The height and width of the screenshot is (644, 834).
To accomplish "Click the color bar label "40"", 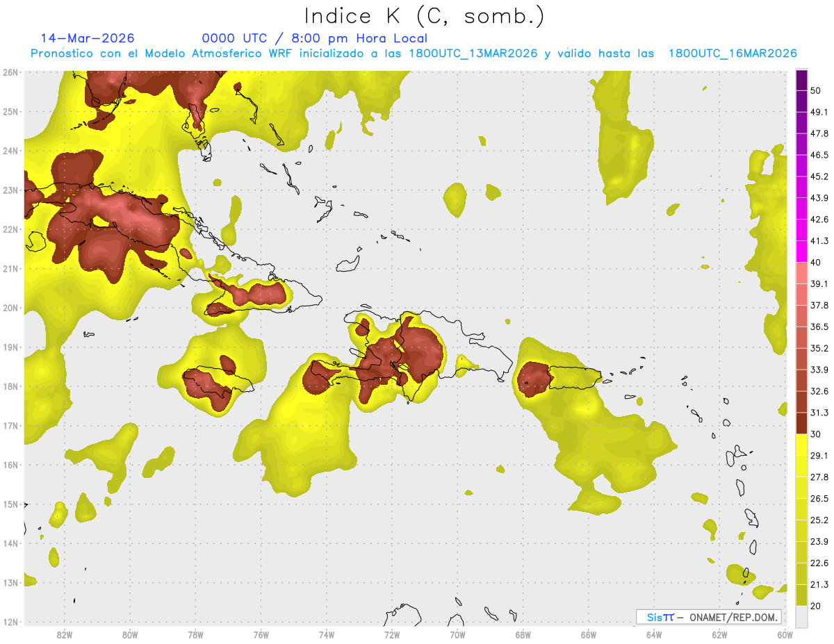I will tap(817, 263).
